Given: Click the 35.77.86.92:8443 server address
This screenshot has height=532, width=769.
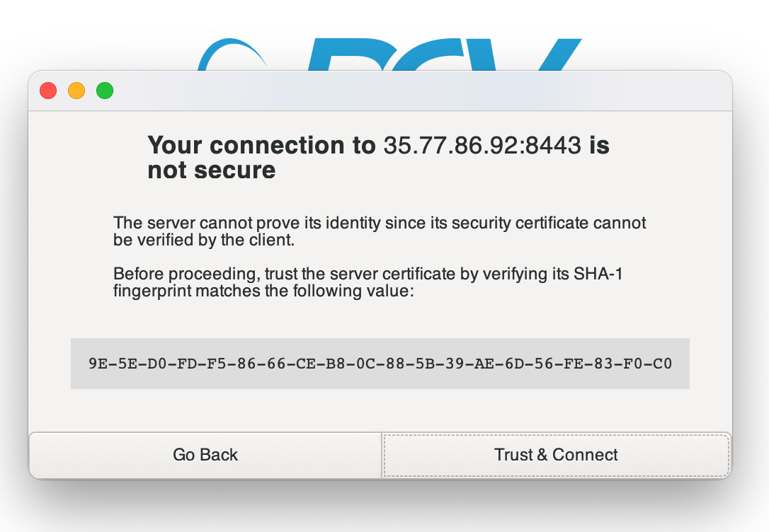Looking at the screenshot, I should point(482,146).
